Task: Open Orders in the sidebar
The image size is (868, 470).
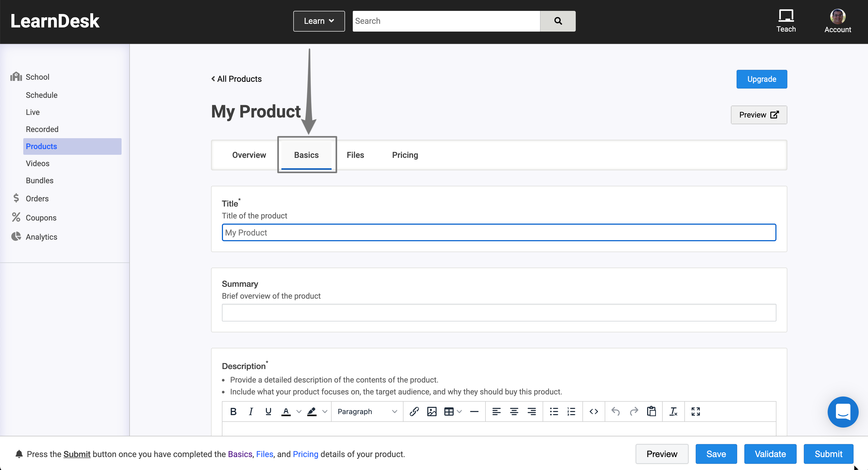Action: point(37,199)
